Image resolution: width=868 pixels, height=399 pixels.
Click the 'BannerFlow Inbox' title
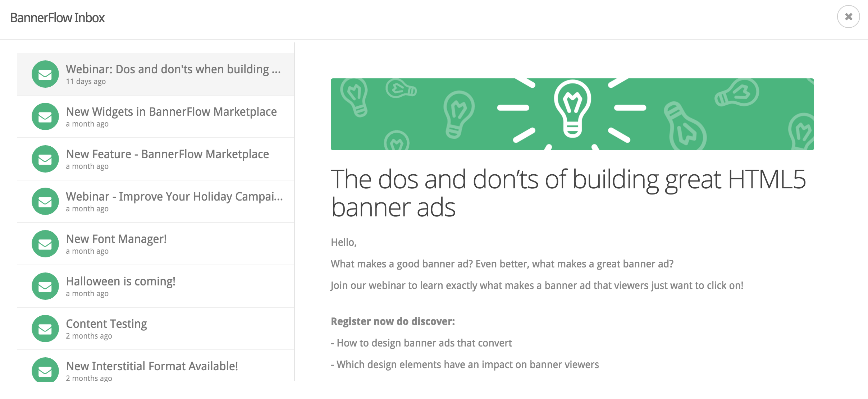pyautogui.click(x=58, y=18)
